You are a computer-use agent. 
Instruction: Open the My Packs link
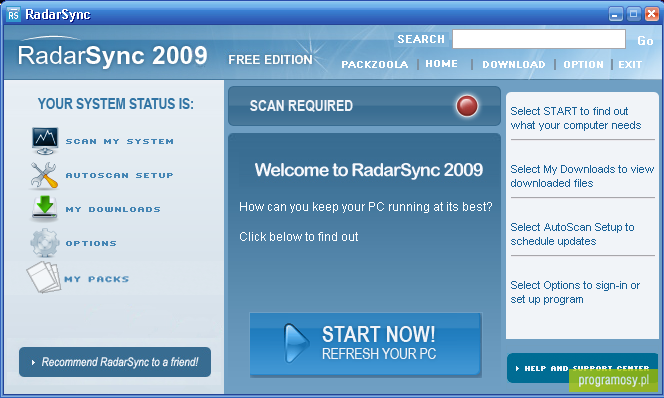coord(97,279)
